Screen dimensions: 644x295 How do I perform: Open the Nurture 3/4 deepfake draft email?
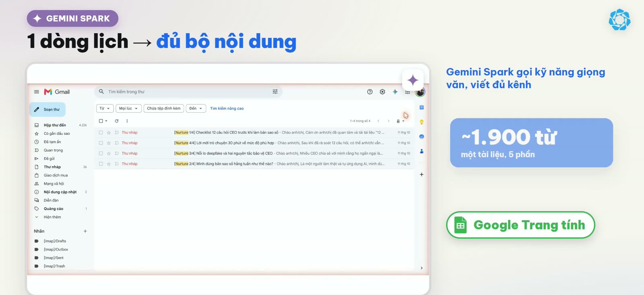[254, 153]
